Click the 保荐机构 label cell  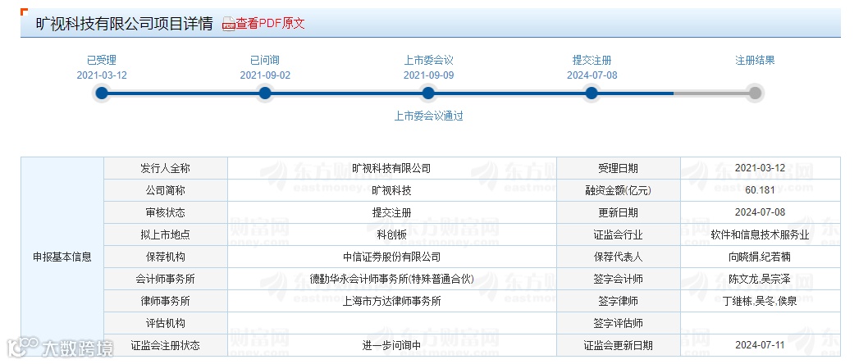click(x=166, y=257)
